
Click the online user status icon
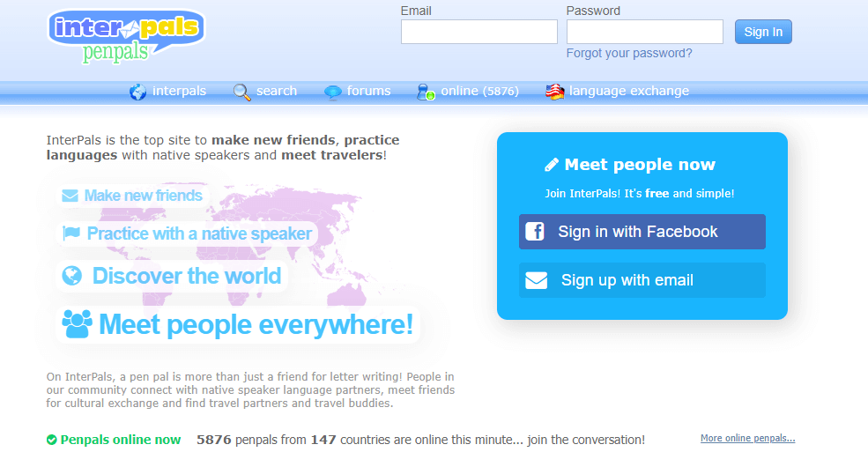click(x=426, y=92)
